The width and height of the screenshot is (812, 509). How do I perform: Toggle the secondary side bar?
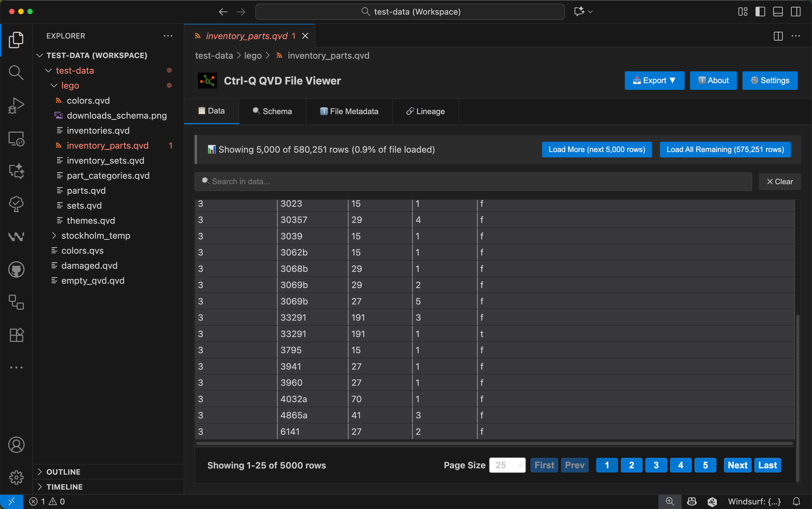[796, 12]
